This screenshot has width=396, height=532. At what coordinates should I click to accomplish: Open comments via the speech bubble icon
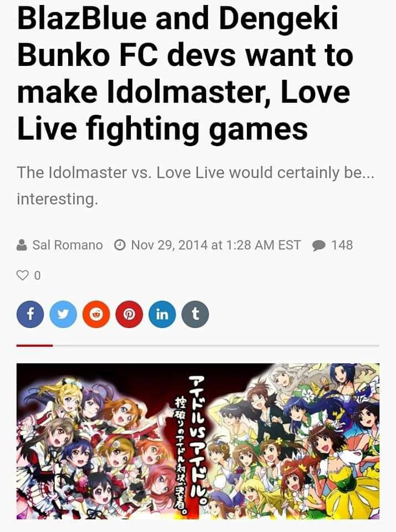[x=318, y=245]
